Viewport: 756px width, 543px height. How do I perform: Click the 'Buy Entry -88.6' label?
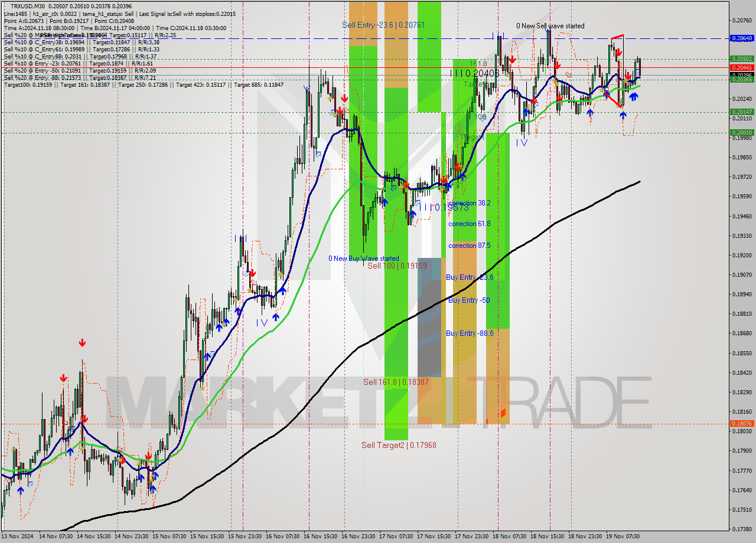pyautogui.click(x=470, y=333)
